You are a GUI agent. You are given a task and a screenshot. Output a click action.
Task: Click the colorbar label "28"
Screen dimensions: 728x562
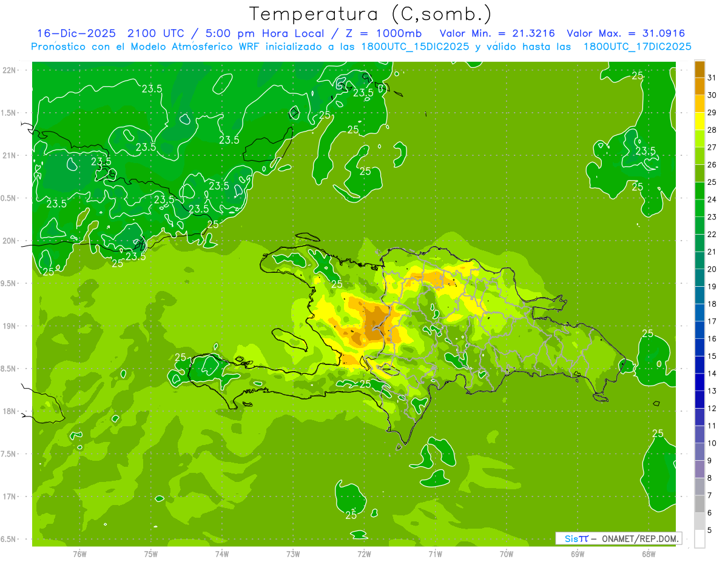[712, 130]
